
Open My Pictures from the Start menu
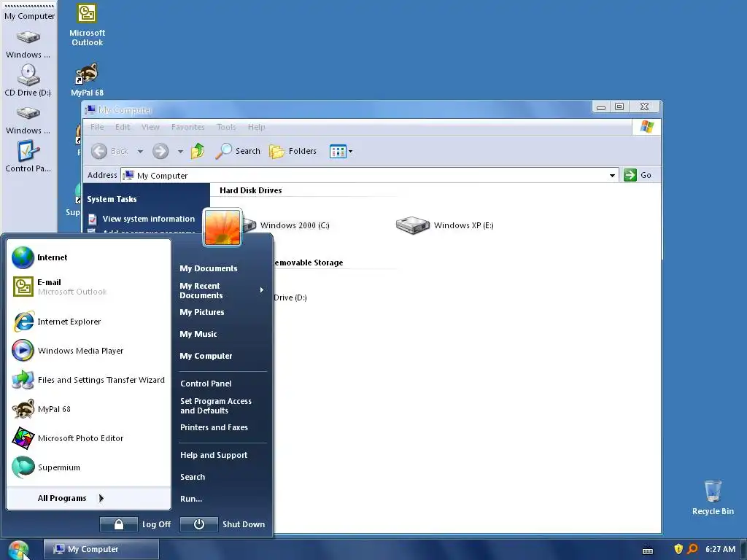pos(201,312)
